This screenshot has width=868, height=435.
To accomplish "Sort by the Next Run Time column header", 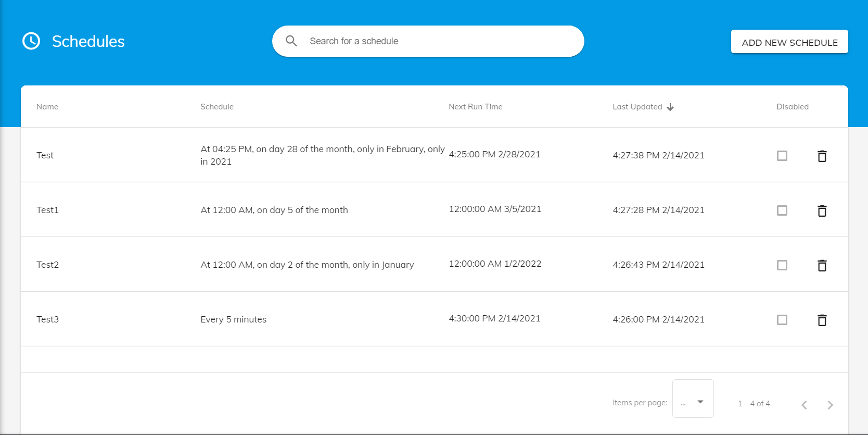I will tap(476, 107).
